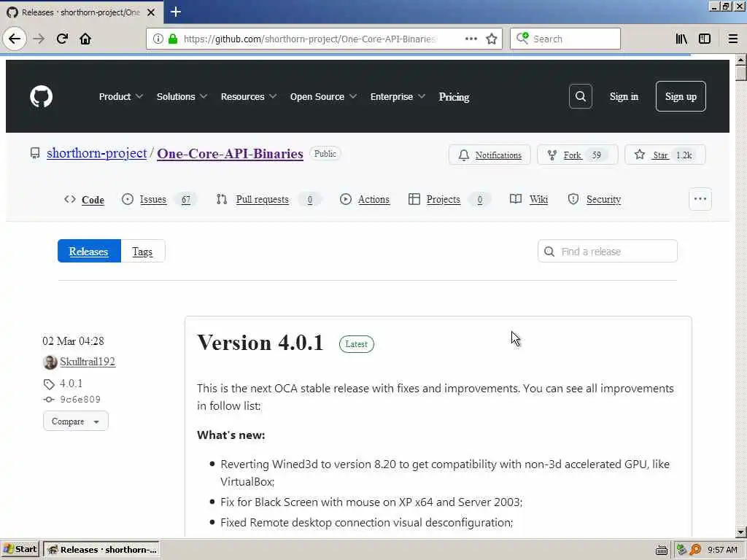Screen dimensions: 747x560
Task: Click the vertical scrollbar down arrow
Action: (x=741, y=532)
